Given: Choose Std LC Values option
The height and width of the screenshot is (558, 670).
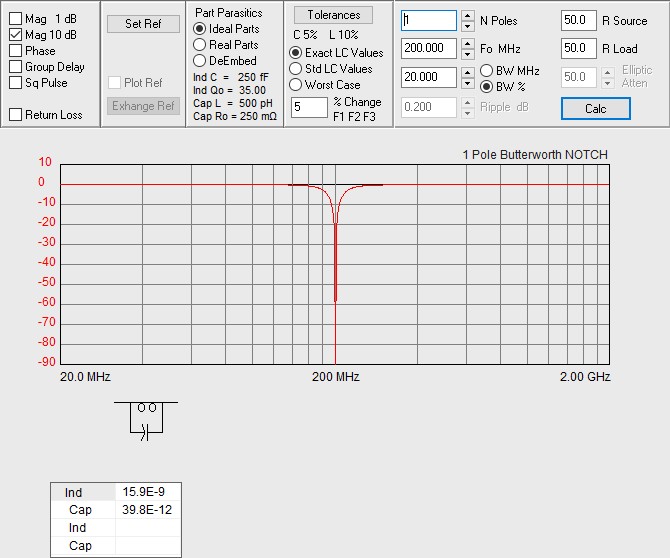Looking at the screenshot, I should click(296, 69).
